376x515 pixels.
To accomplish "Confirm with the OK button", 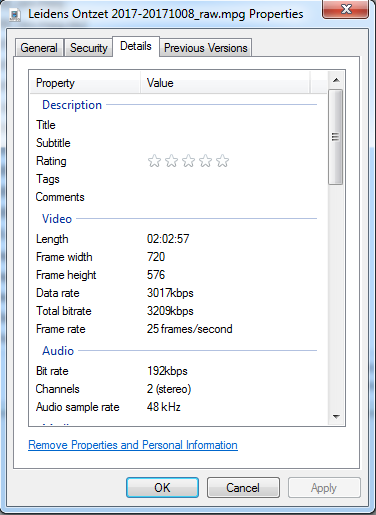I will pos(162,488).
